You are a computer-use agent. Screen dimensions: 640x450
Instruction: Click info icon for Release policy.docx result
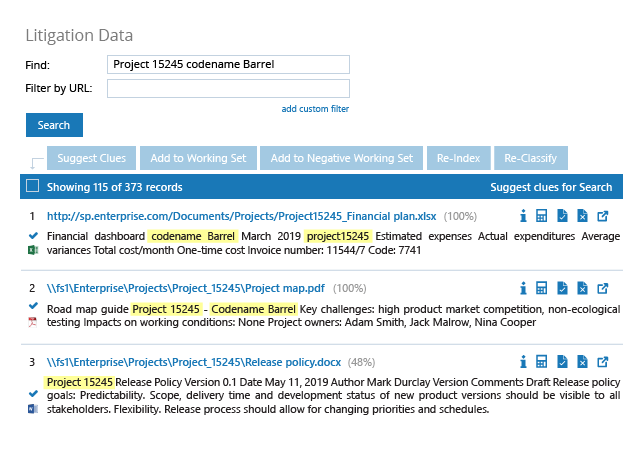(523, 362)
